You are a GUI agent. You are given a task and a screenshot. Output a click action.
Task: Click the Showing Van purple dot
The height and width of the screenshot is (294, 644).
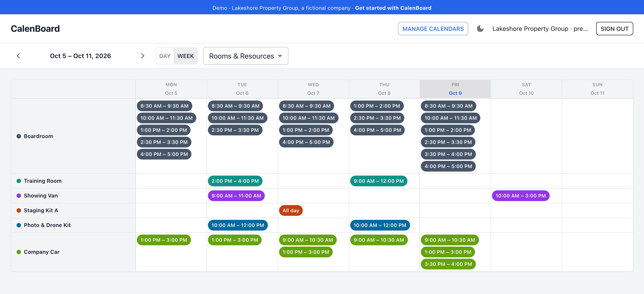click(x=19, y=195)
